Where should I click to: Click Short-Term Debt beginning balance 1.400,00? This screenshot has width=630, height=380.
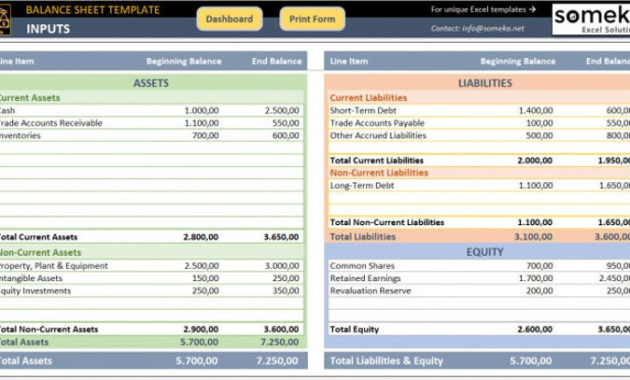tap(536, 110)
